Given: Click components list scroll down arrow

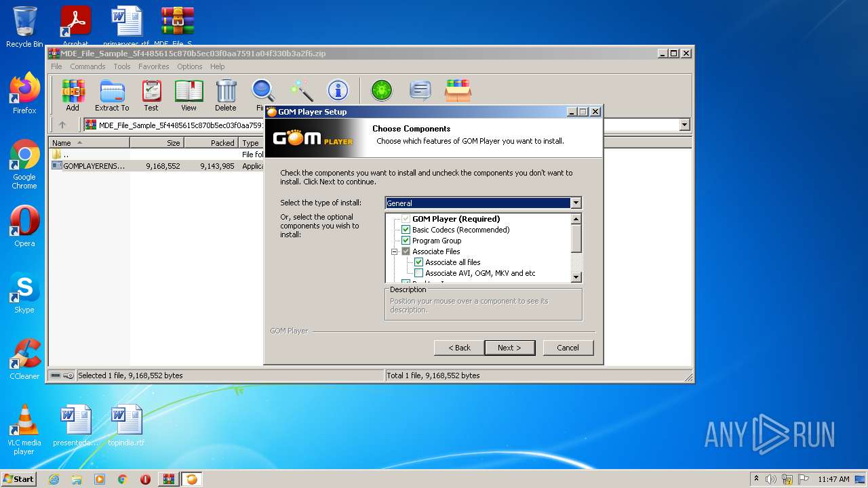Looking at the screenshot, I should 576,277.
